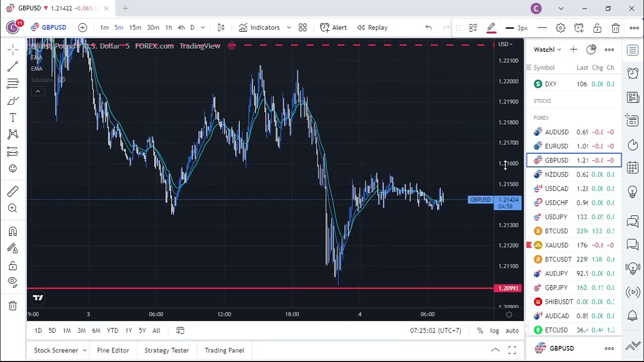Select the YTD date range
This screenshot has height=362, width=644.
tap(113, 330)
